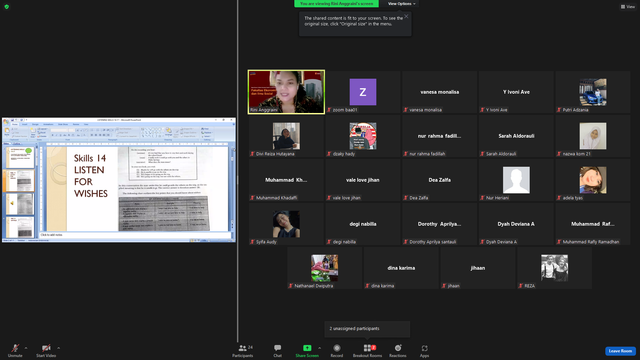Unmute the microphone in the Zoom toolbar
Viewport: 640px width, 360px height.
click(x=15, y=350)
